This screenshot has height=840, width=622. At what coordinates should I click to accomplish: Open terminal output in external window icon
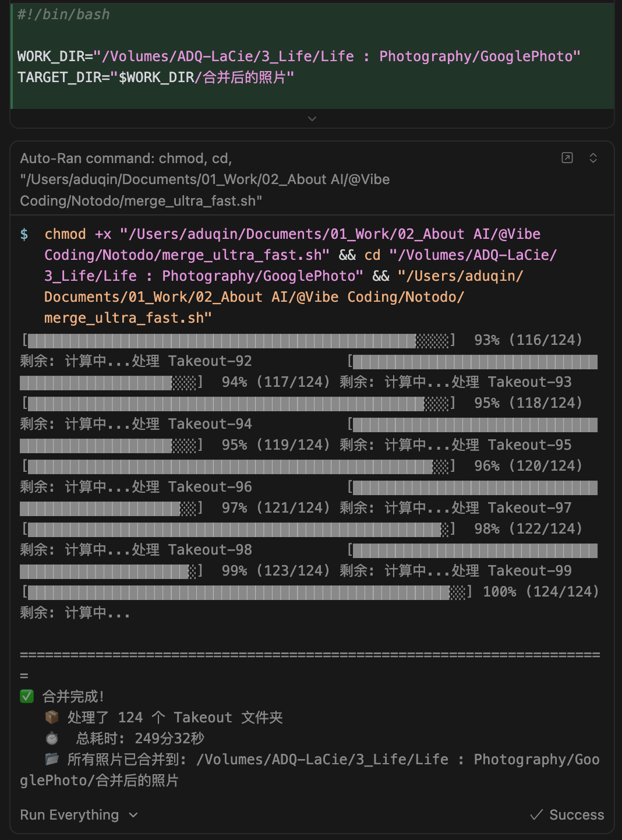pos(567,158)
